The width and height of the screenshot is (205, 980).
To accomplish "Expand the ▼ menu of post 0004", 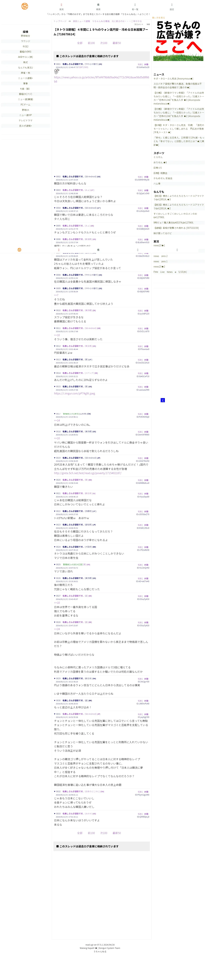I will (55, 208).
